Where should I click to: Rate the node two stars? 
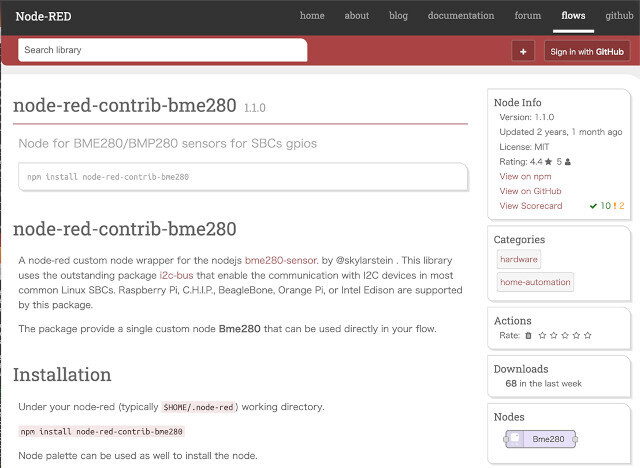pyautogui.click(x=553, y=335)
